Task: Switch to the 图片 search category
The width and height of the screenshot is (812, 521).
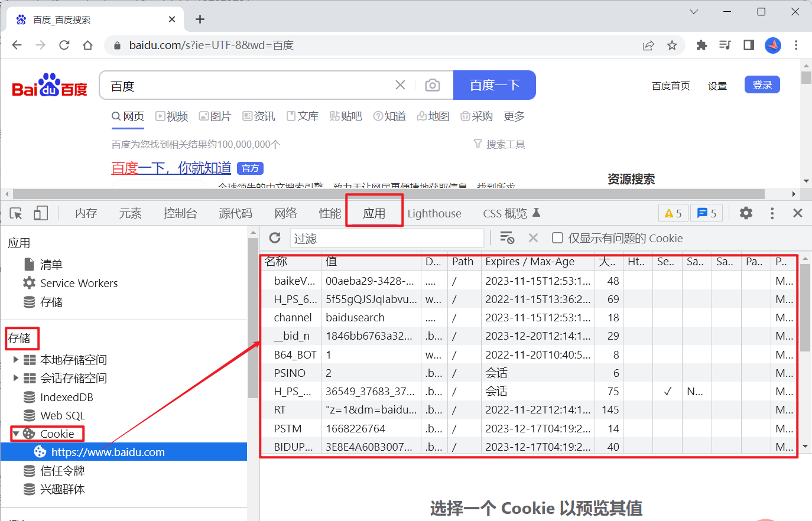Action: pos(215,116)
